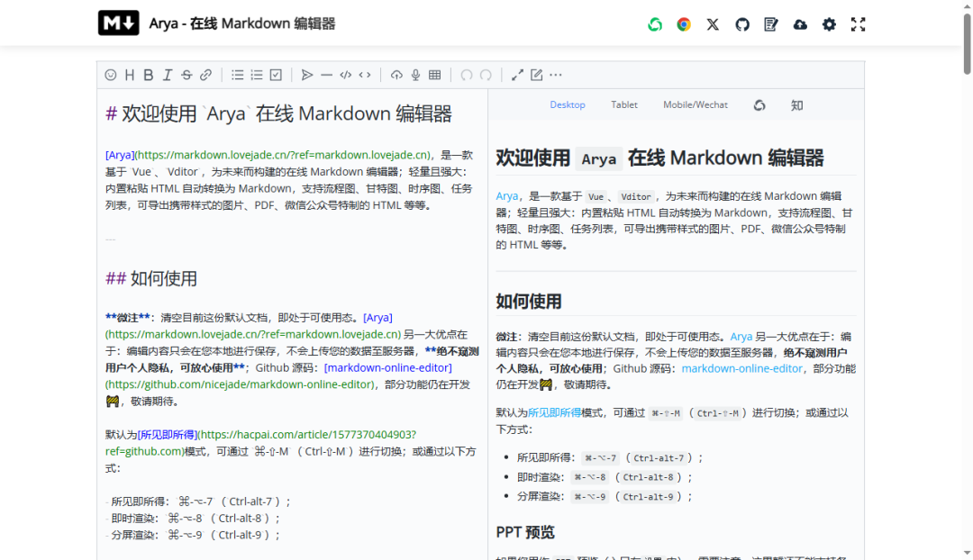Screen dimensions: 973x560
Task: Click the [Arya] link text in editor's first paragraph
Action: click(120, 155)
